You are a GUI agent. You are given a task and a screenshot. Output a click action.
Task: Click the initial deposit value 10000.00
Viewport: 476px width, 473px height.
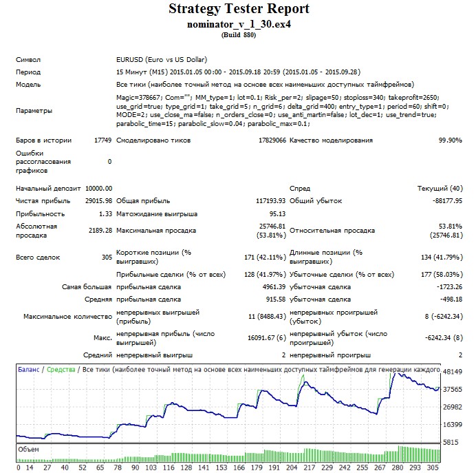pos(98,189)
